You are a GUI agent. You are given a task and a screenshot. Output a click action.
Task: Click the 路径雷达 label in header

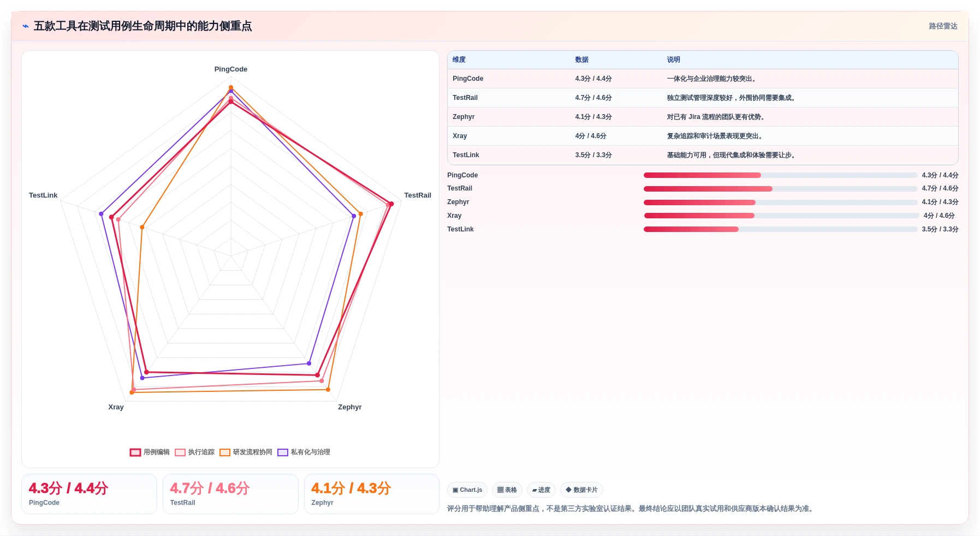click(943, 26)
